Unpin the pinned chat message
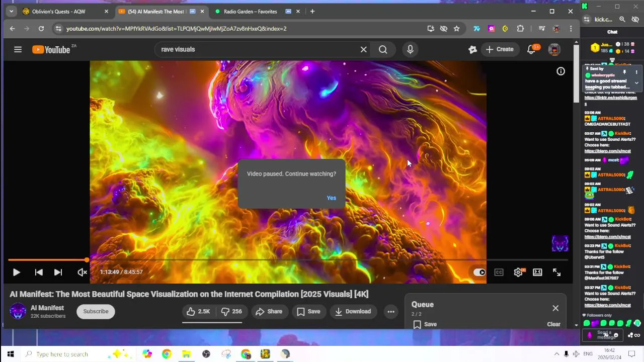 [624, 72]
